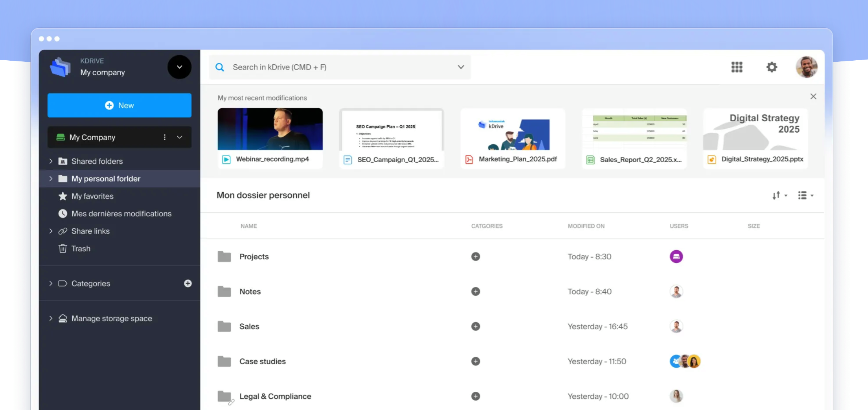Viewport: 868px width, 410px height.
Task: Open the sort order dropdown
Action: (x=779, y=195)
